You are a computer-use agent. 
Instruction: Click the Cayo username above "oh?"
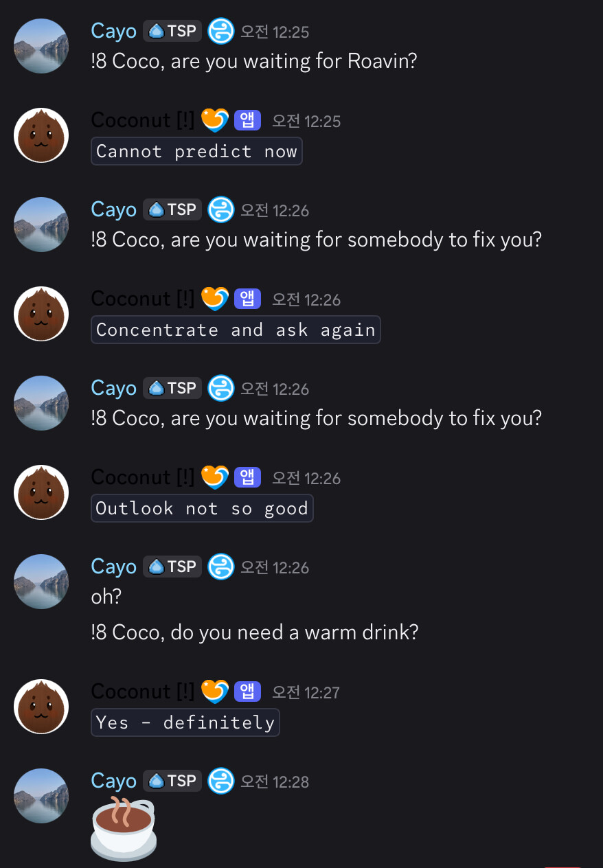(x=113, y=567)
